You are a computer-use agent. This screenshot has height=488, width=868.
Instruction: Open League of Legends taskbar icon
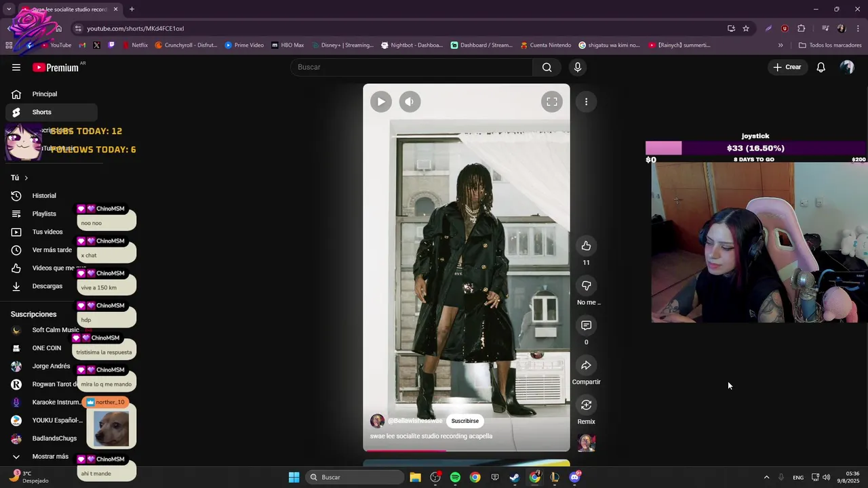point(555,477)
